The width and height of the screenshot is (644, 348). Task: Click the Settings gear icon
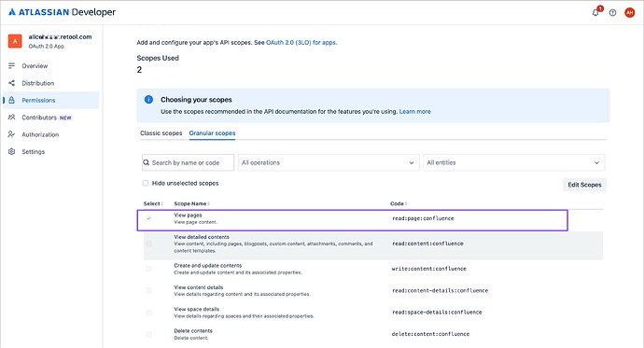pos(11,151)
